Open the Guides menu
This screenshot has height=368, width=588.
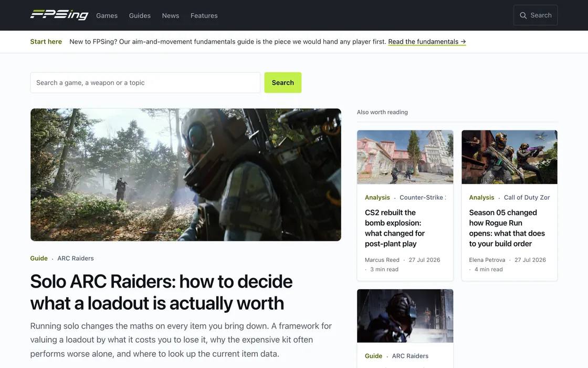click(x=140, y=15)
